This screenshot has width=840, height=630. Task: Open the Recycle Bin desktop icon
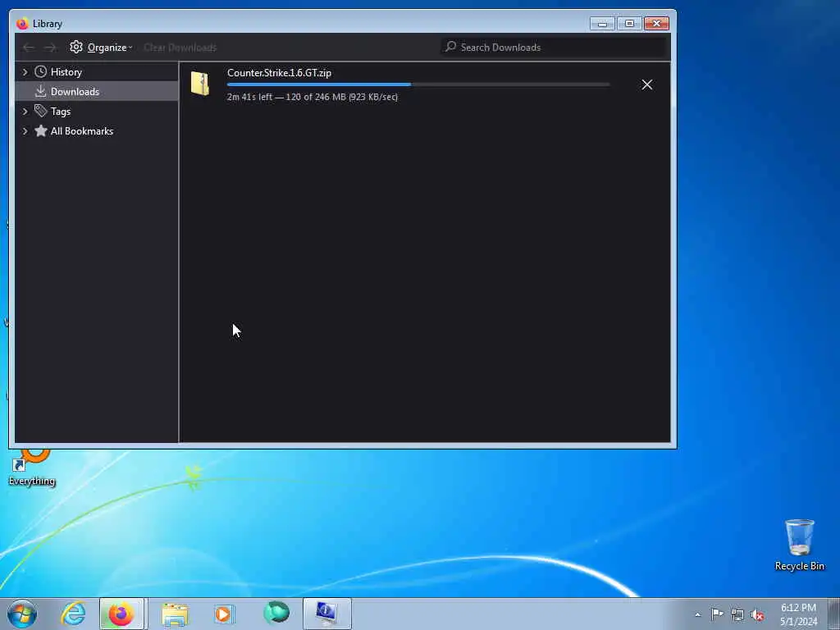(x=799, y=545)
